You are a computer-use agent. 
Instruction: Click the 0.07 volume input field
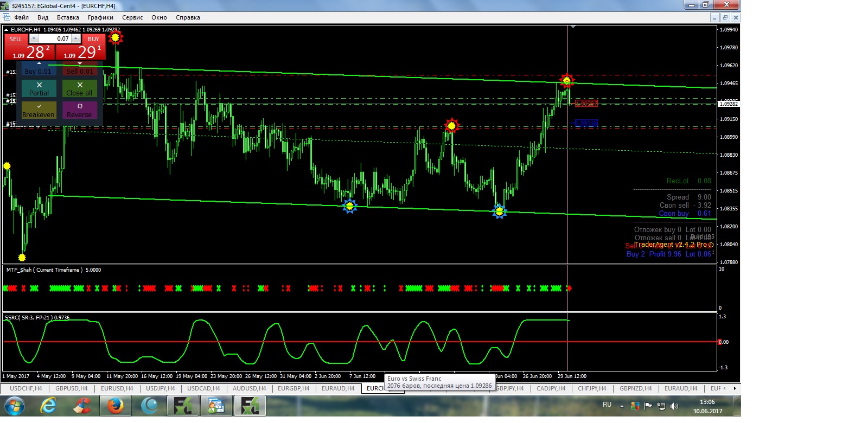54,39
